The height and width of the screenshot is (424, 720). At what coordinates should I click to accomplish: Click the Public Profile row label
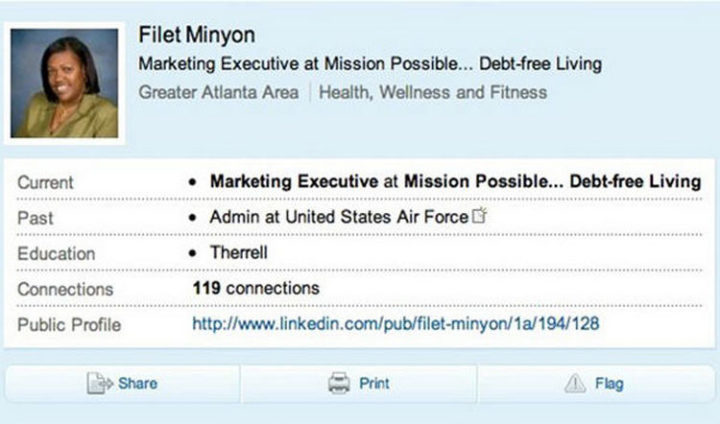pyautogui.click(x=68, y=325)
